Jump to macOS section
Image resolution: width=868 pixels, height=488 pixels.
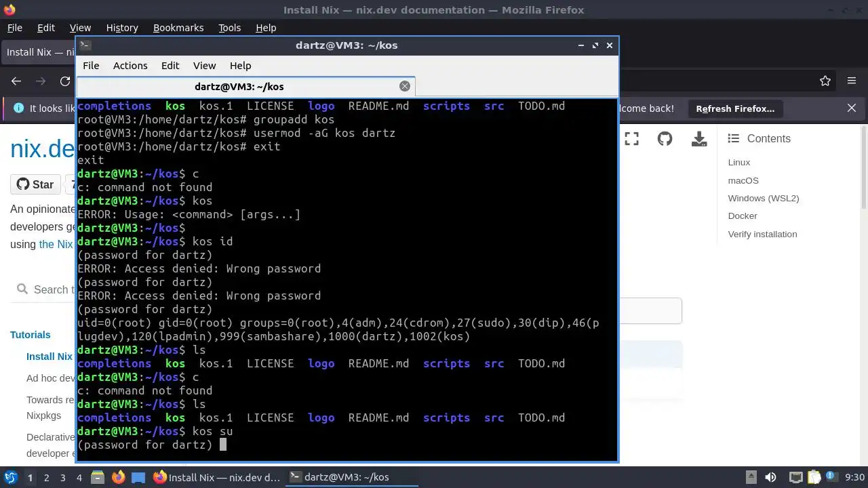pyautogui.click(x=743, y=181)
